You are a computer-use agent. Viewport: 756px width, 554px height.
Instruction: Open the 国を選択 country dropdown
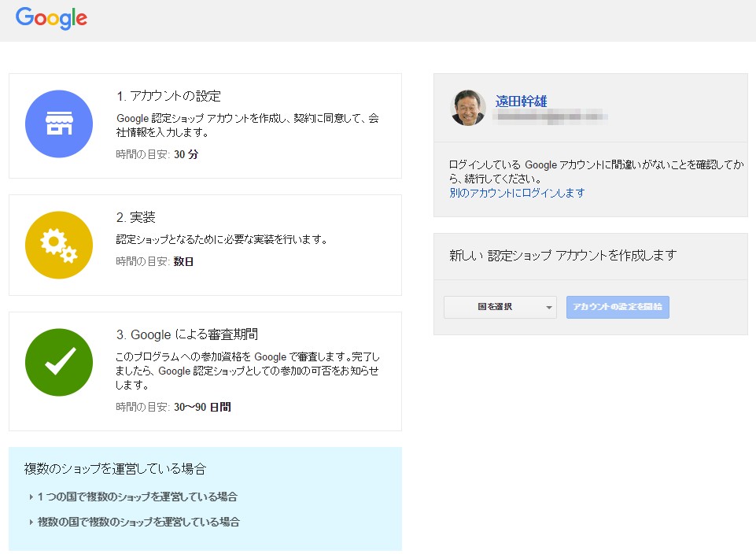(500, 307)
